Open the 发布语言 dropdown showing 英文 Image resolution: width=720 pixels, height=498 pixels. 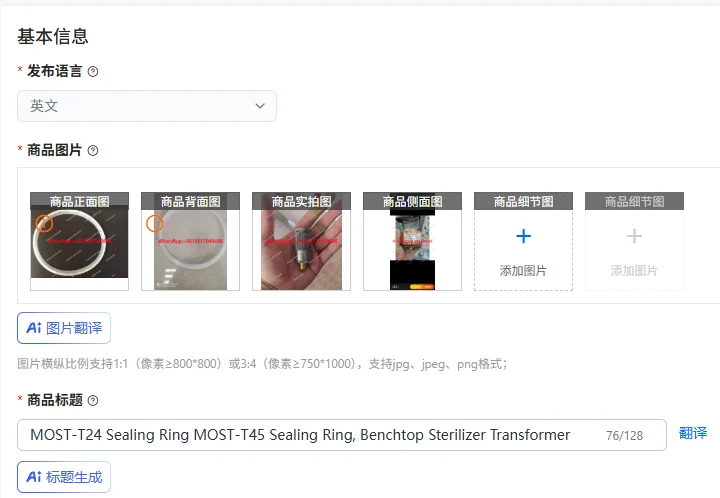147,106
